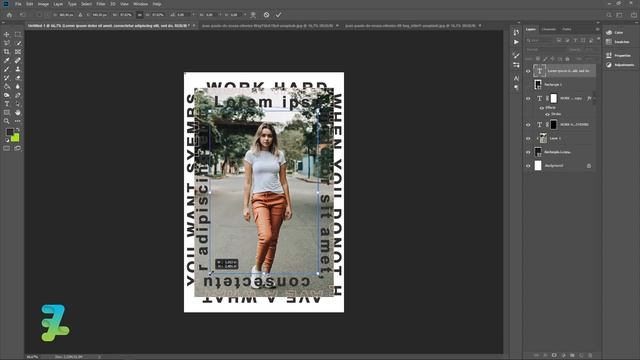Hide the Background layer
This screenshot has height=360, width=640.
click(x=528, y=166)
